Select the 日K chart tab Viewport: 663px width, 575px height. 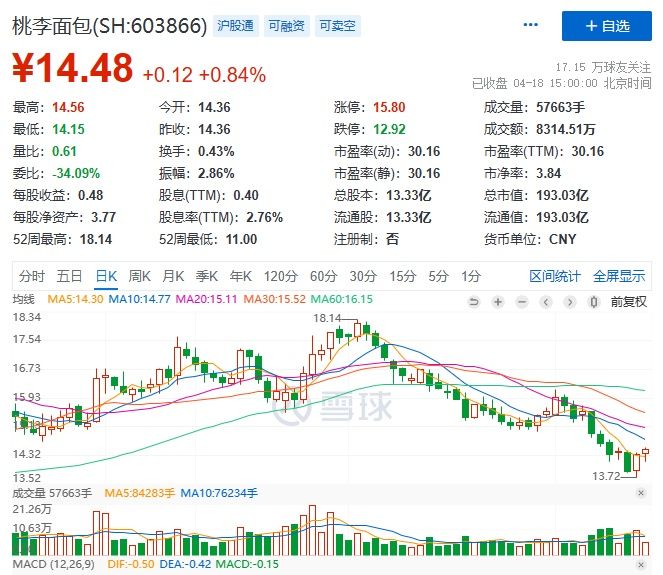tap(106, 277)
